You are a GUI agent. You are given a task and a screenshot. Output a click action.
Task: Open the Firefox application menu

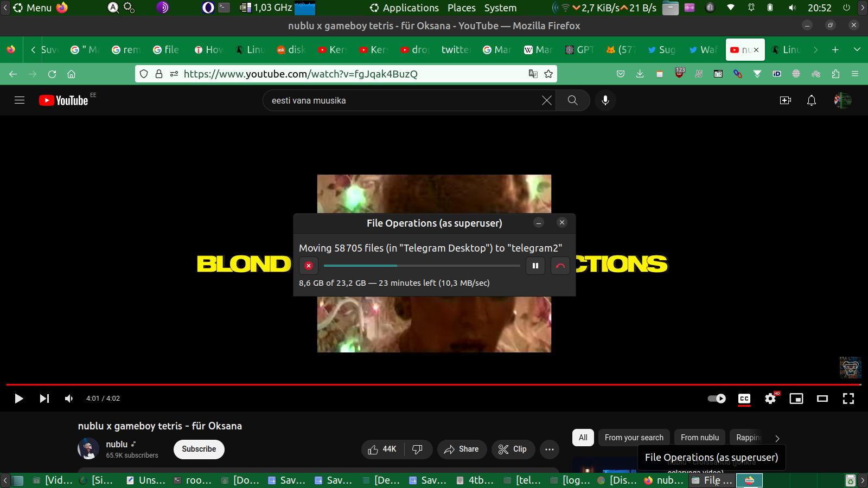pyautogui.click(x=855, y=74)
